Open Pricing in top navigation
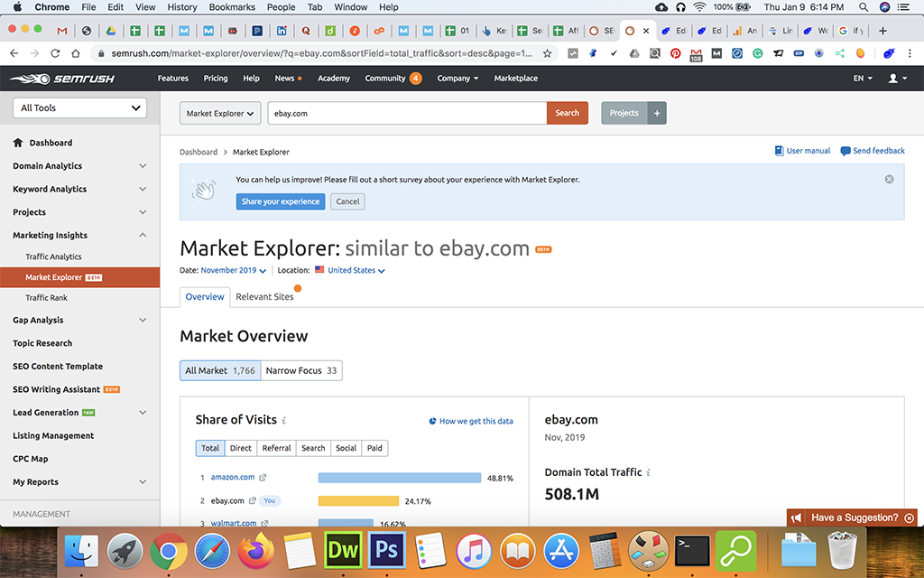Viewport: 924px width, 578px height. [x=216, y=78]
